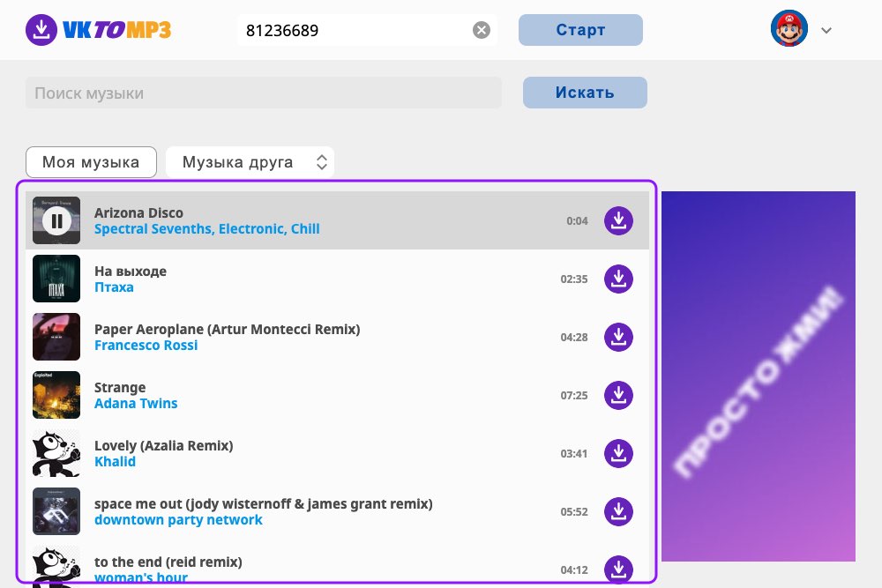Clear the ID field with the X icon
The image size is (882, 588).
(481, 30)
